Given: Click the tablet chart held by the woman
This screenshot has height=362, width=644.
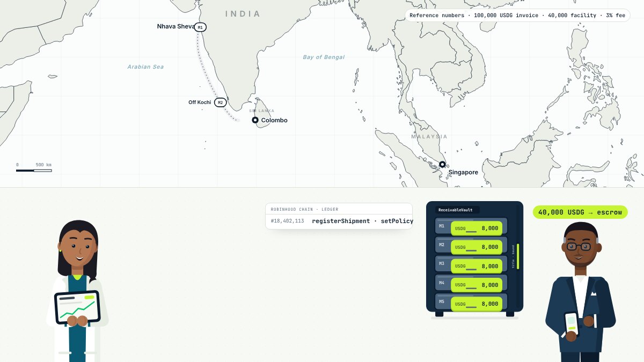Looking at the screenshot, I should 77,307.
